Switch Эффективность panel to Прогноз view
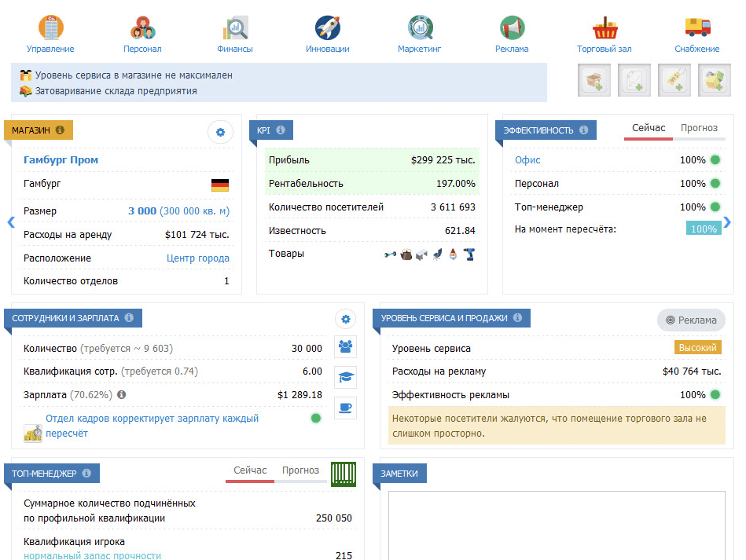Viewport: 746px width, 560px height. [x=699, y=129]
